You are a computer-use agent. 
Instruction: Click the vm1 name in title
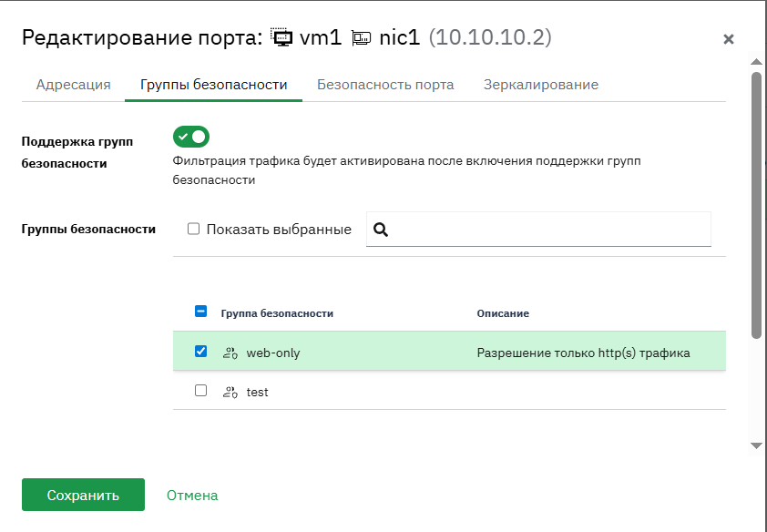tap(321, 37)
